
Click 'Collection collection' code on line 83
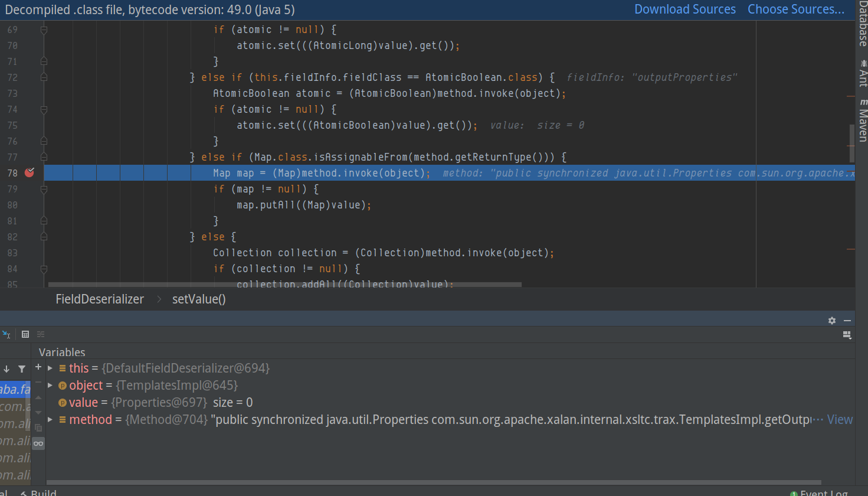point(275,253)
